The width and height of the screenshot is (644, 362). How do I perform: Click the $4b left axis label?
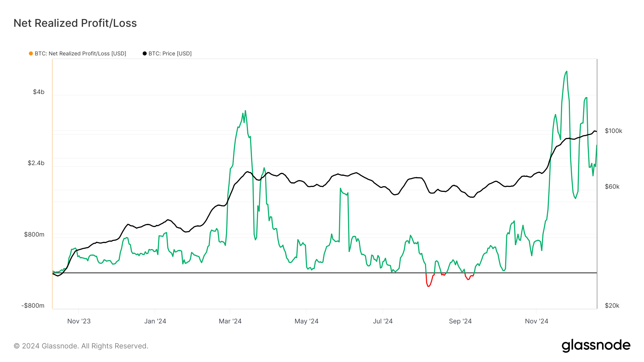coord(39,92)
